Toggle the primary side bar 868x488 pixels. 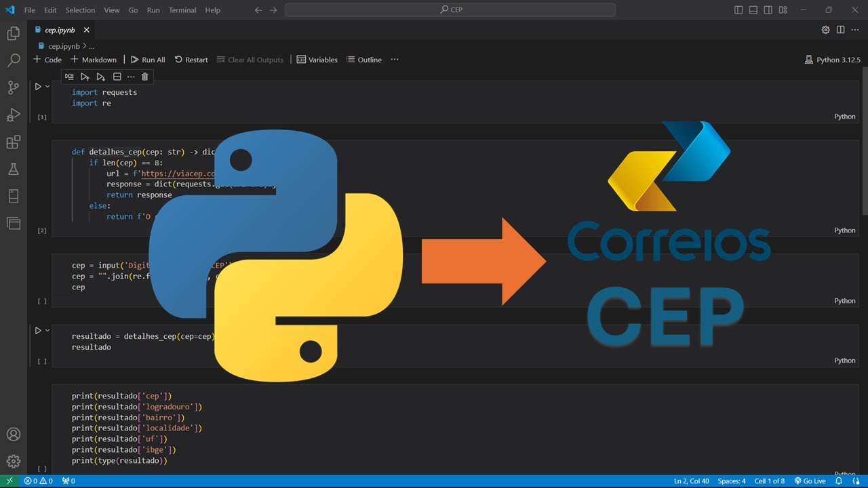tap(738, 10)
